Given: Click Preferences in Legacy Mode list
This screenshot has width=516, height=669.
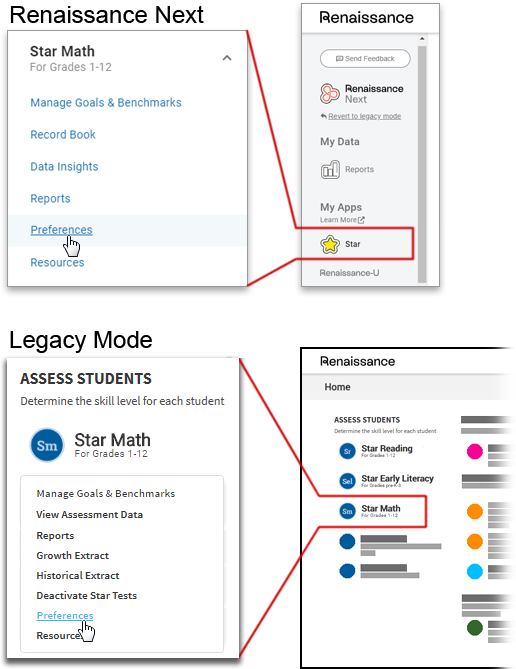Looking at the screenshot, I should [65, 616].
